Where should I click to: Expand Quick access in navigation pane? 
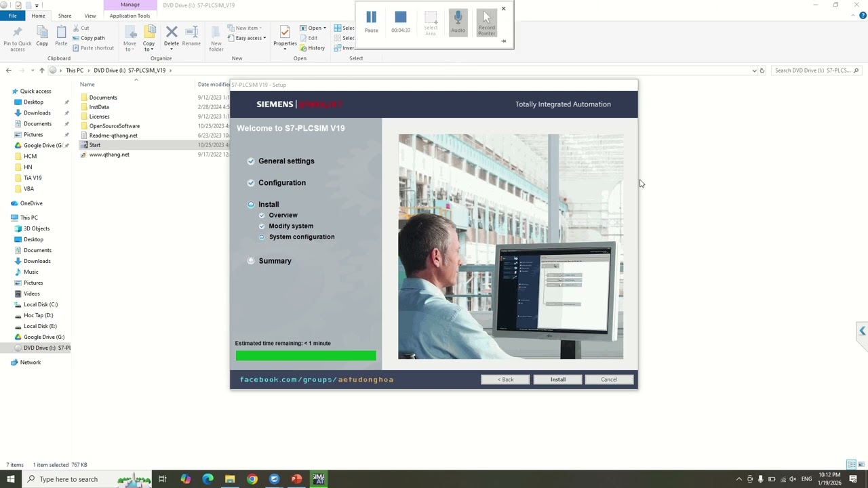click(35, 91)
